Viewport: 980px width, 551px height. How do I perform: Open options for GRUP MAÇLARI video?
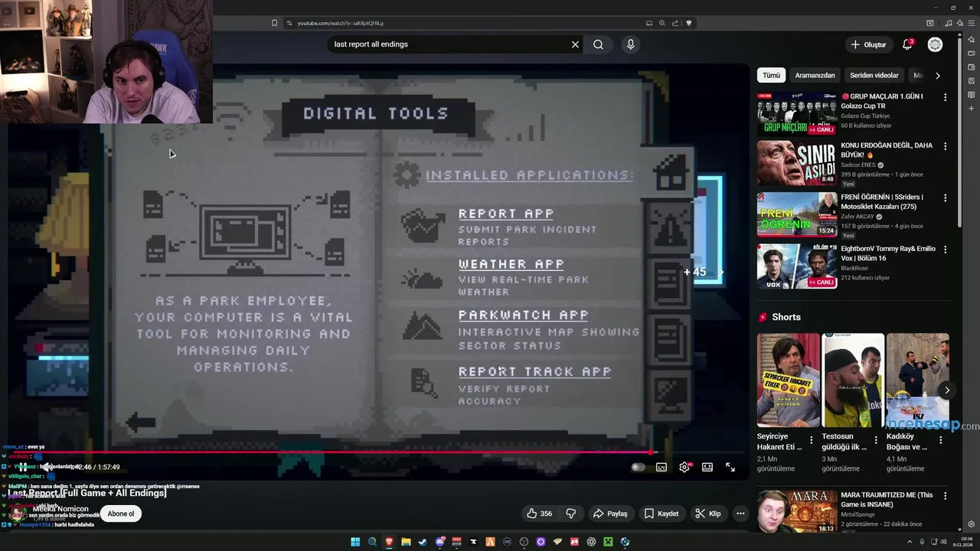pos(945,97)
